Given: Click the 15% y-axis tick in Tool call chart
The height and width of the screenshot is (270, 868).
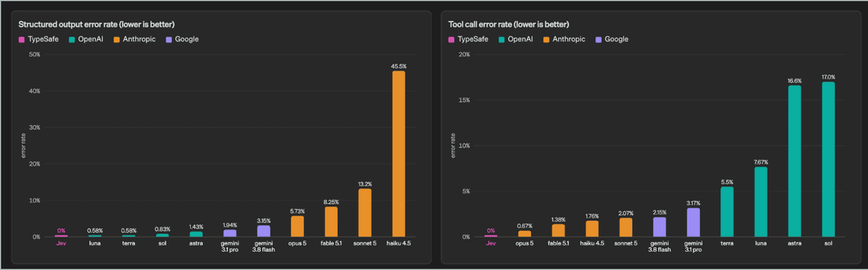Looking at the screenshot, I should click(x=464, y=100).
